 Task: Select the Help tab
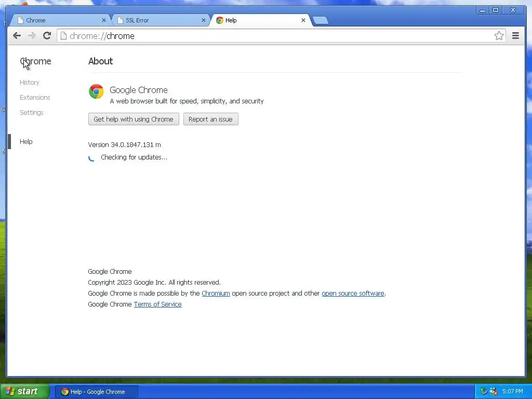coord(260,20)
